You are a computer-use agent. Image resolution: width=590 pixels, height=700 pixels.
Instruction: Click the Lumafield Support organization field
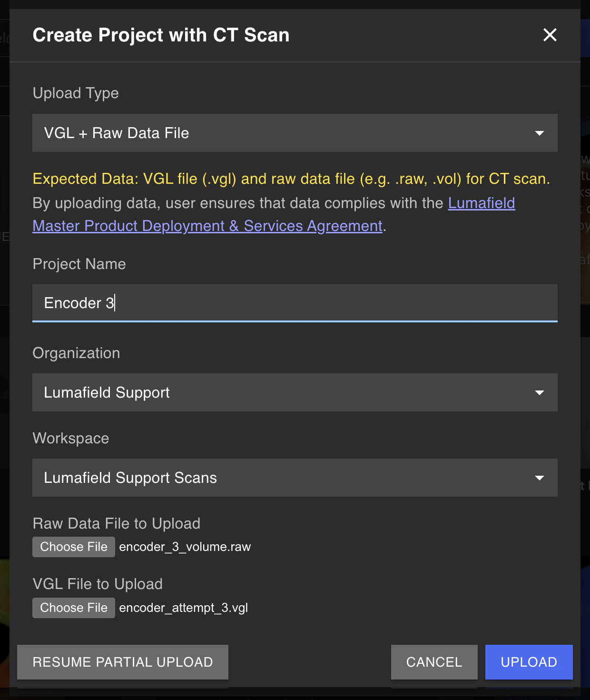[x=295, y=392]
